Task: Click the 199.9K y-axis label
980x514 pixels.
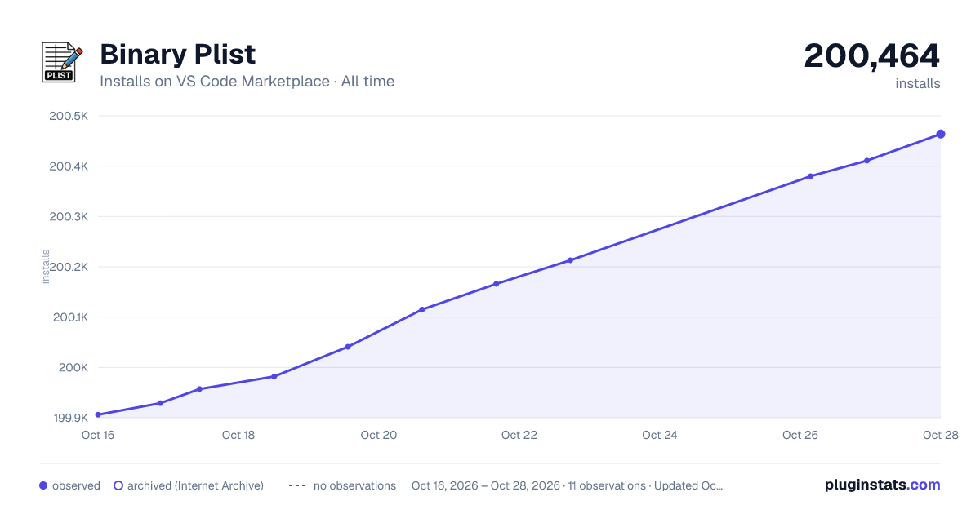Action: 69,418
